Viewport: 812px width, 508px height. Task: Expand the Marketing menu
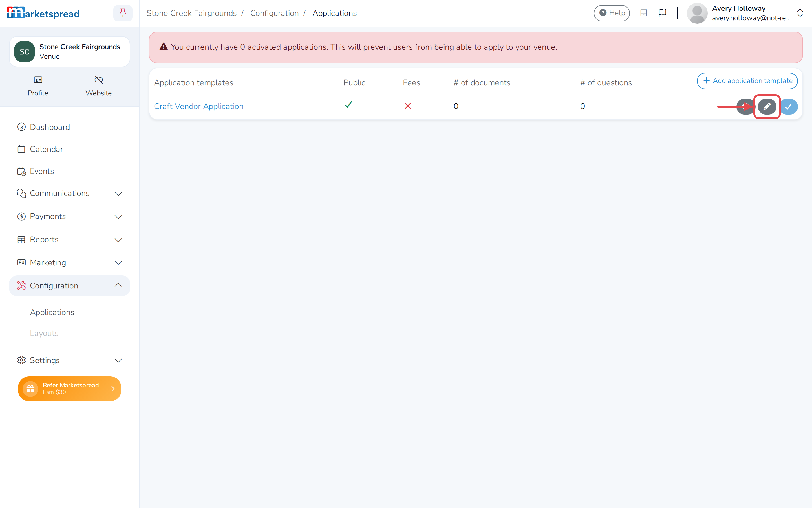click(x=69, y=263)
